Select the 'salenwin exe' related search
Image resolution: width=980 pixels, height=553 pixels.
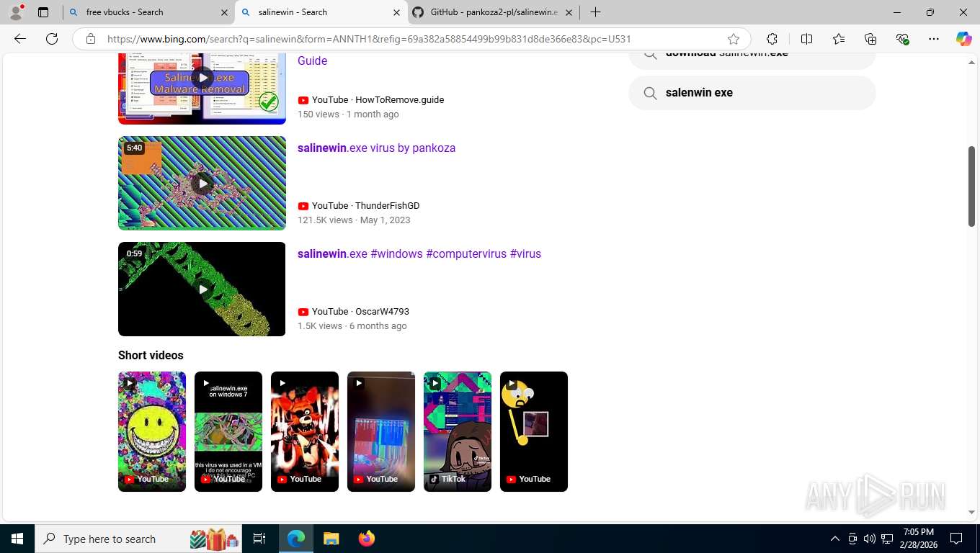[x=752, y=93]
